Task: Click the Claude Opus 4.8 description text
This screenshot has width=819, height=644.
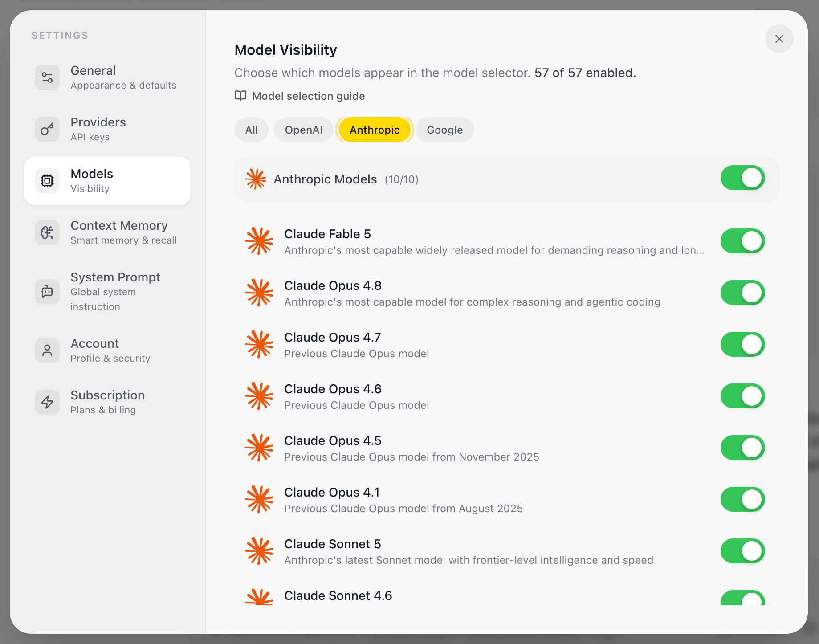Action: click(472, 302)
